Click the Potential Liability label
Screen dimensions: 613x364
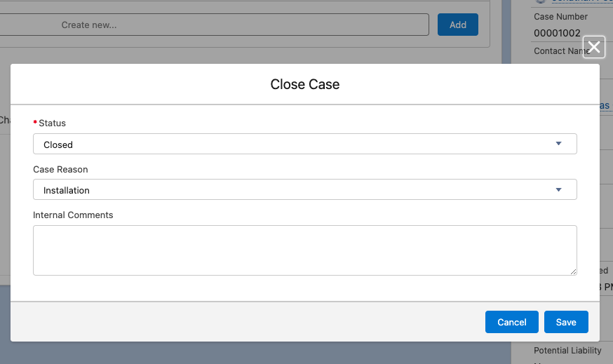pyautogui.click(x=567, y=350)
